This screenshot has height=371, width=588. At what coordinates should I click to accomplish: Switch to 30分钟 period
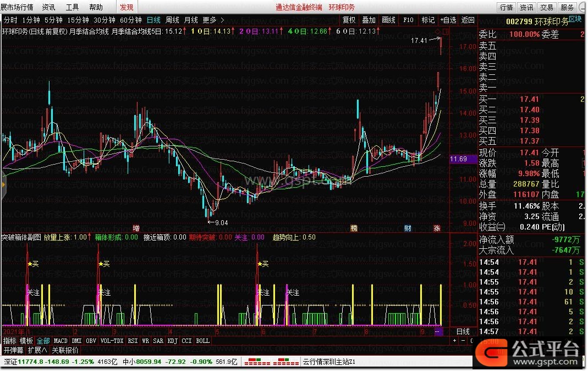105,20
